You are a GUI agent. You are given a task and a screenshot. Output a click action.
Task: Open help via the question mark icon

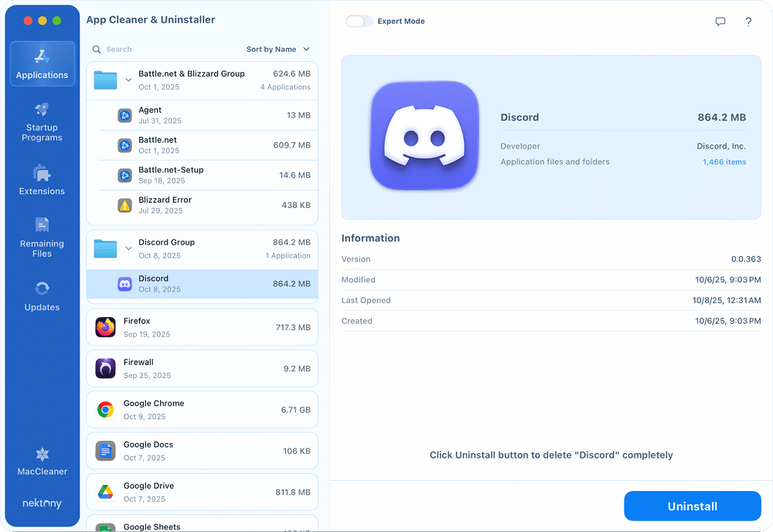tap(748, 22)
